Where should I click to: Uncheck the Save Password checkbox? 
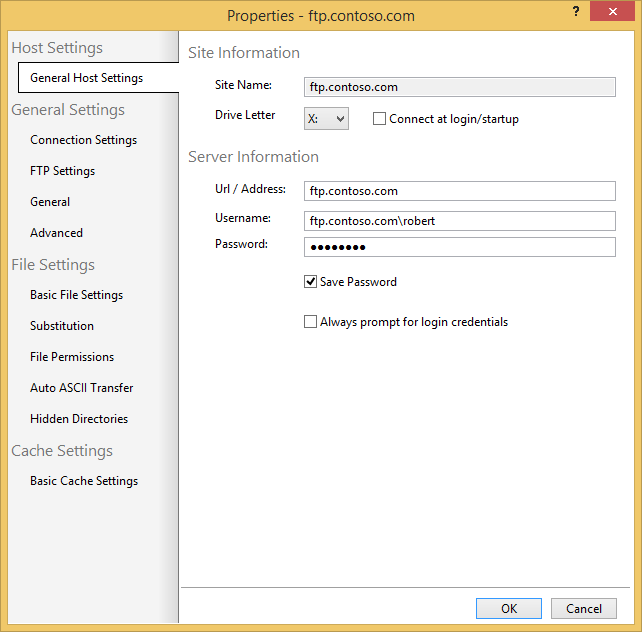click(310, 282)
